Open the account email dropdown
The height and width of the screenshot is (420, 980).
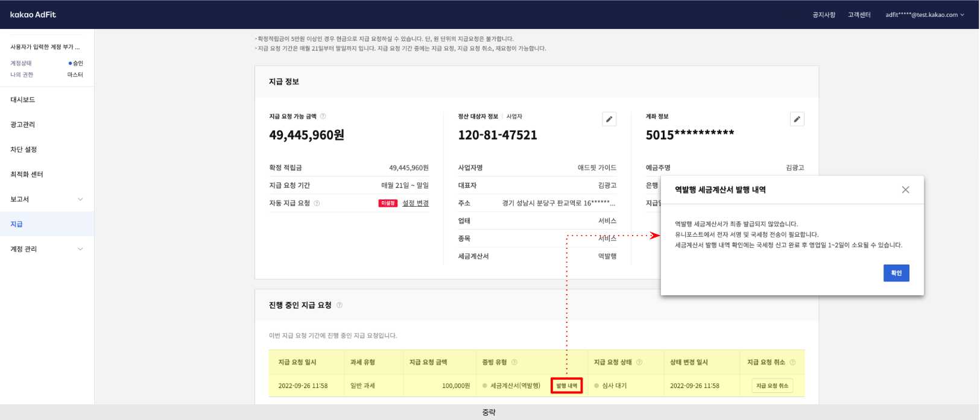point(925,15)
